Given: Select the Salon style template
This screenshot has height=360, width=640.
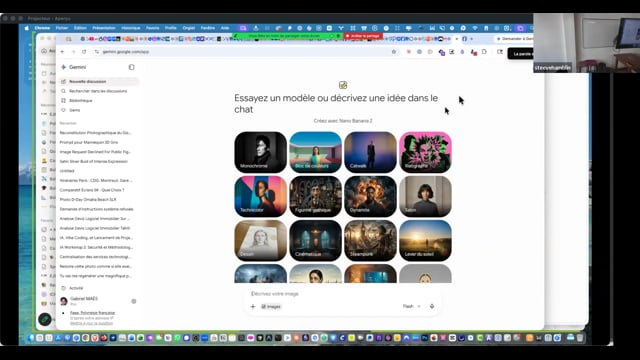Looking at the screenshot, I should pos(425,196).
